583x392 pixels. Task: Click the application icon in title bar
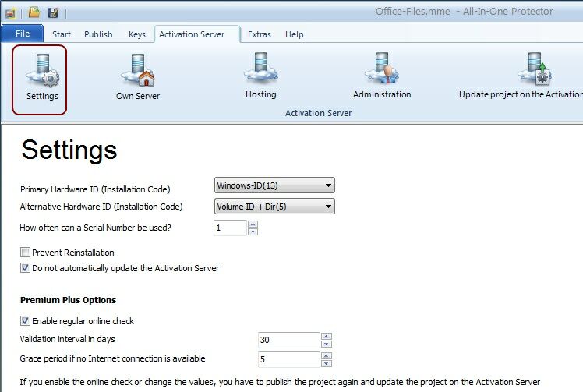(10, 12)
